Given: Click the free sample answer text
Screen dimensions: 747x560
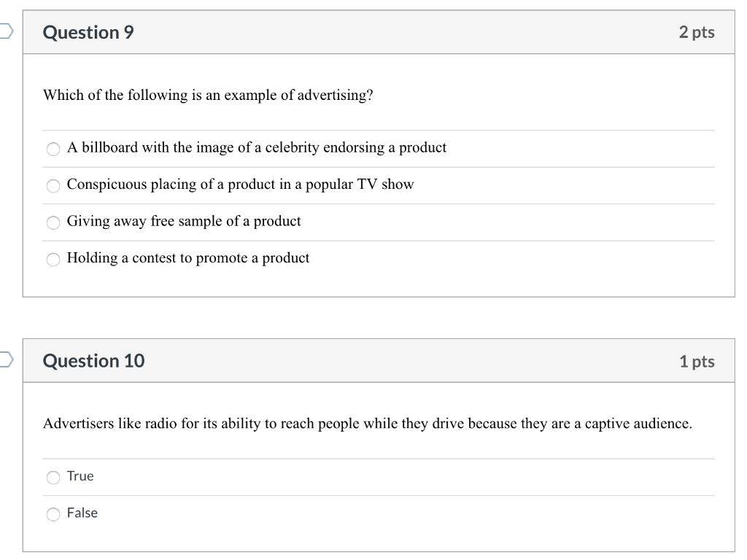Looking at the screenshot, I should coord(183,221).
